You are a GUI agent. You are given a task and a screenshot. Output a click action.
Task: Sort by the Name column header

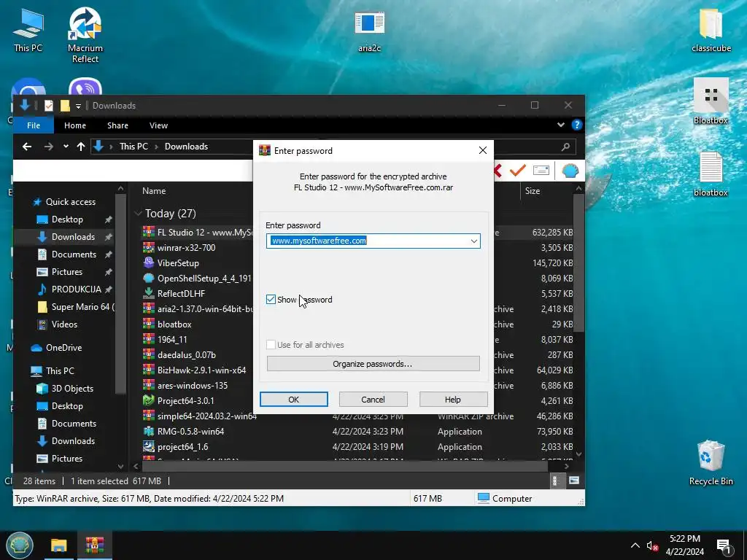point(154,191)
